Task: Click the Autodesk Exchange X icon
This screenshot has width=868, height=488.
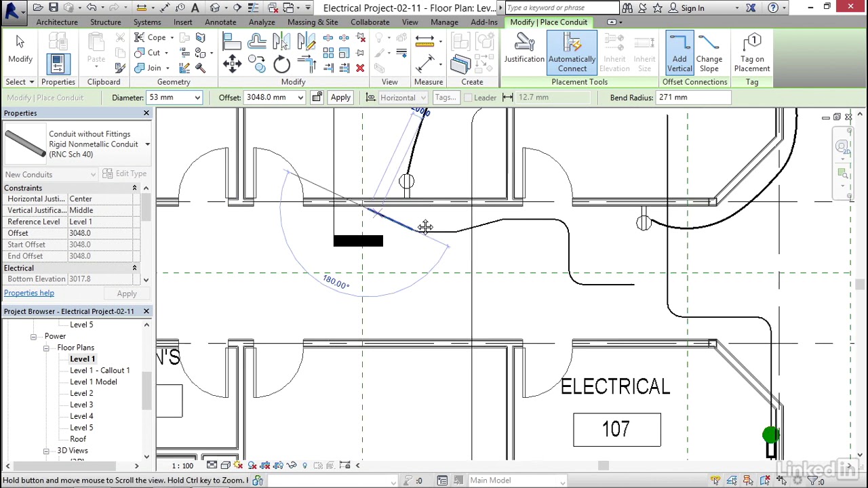Action: (x=751, y=8)
